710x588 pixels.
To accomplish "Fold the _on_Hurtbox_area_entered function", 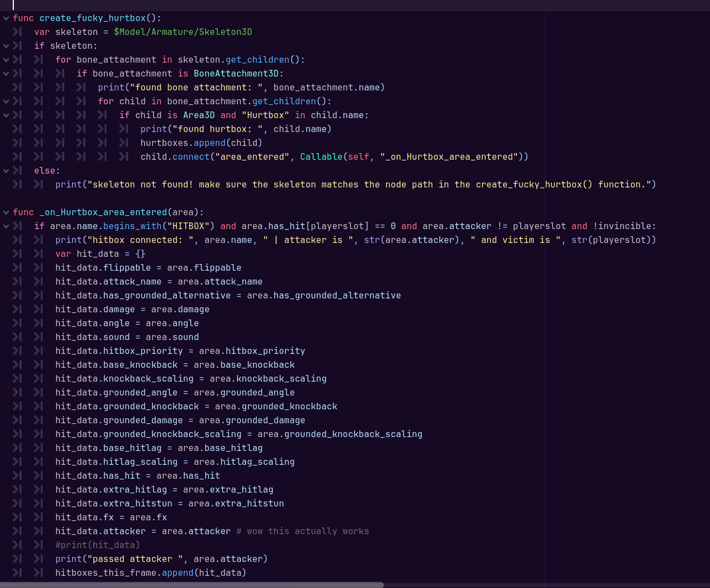I will pos(6,212).
